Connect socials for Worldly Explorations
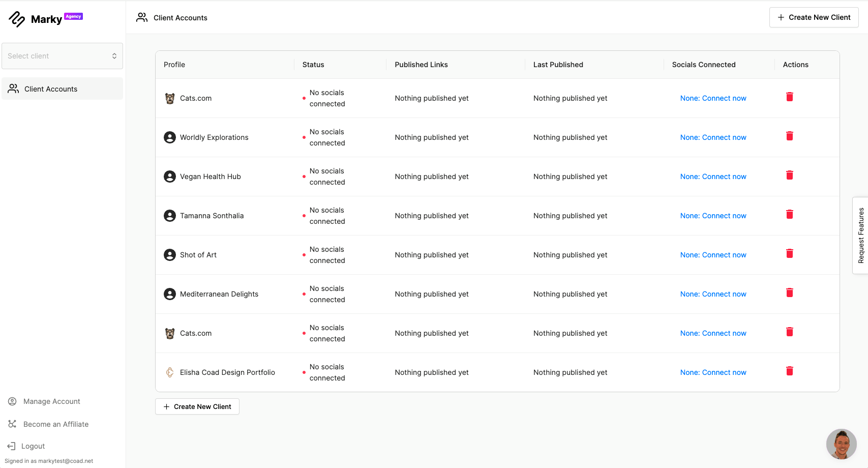The height and width of the screenshot is (468, 868). [713, 137]
